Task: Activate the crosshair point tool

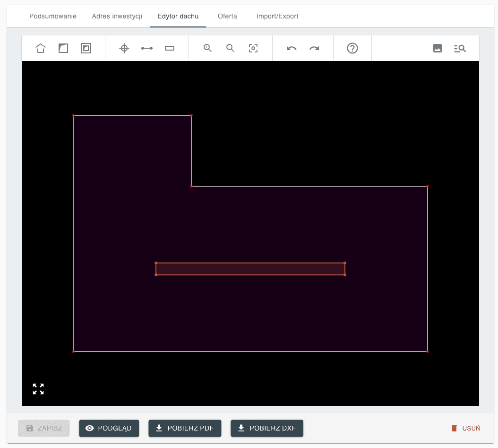Action: (124, 48)
